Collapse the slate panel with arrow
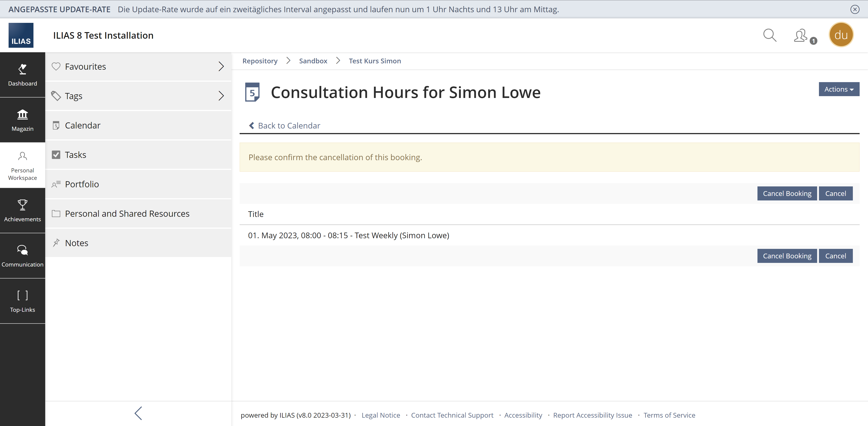Image resolution: width=868 pixels, height=426 pixels. (138, 413)
